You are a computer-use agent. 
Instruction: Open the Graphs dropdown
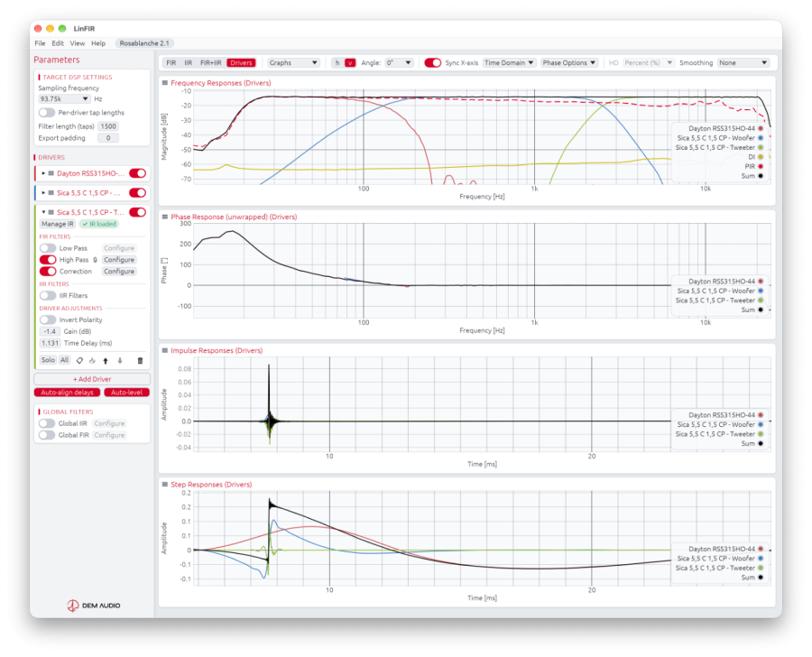click(293, 62)
